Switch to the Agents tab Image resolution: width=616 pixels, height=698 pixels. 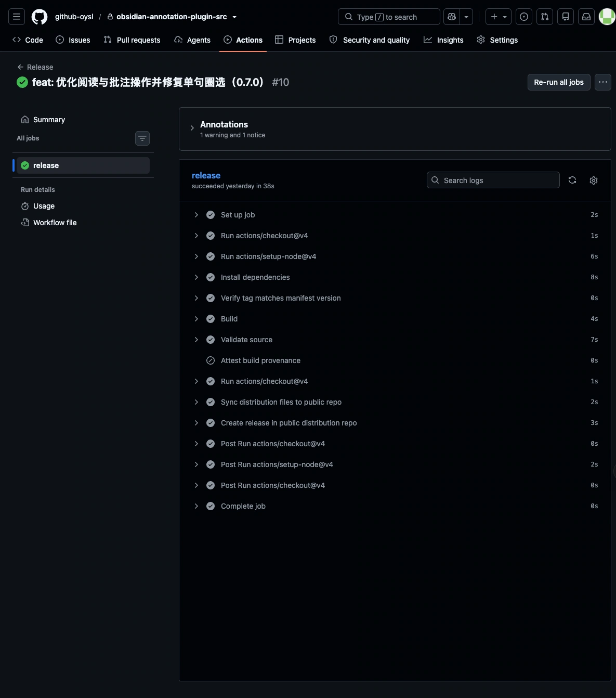click(192, 40)
